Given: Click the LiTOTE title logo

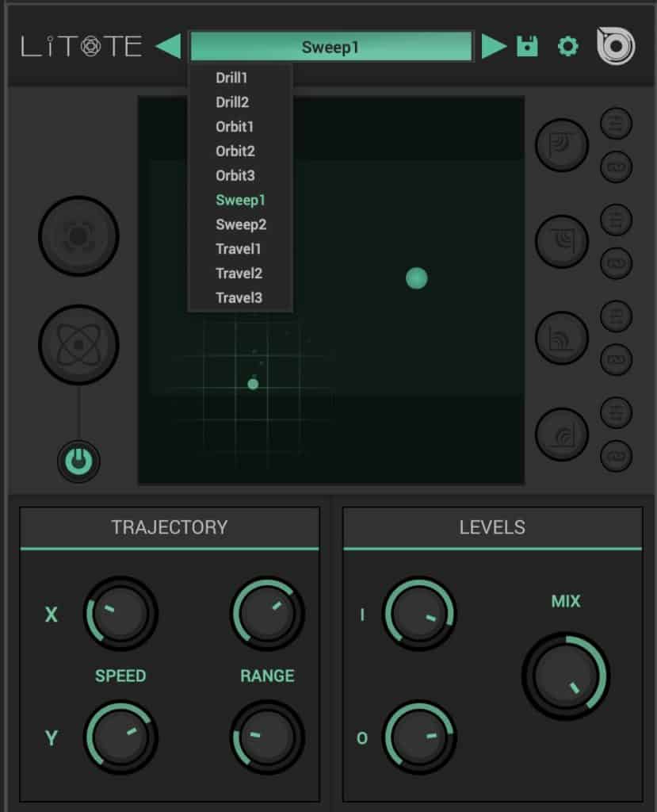Looking at the screenshot, I should [82, 46].
